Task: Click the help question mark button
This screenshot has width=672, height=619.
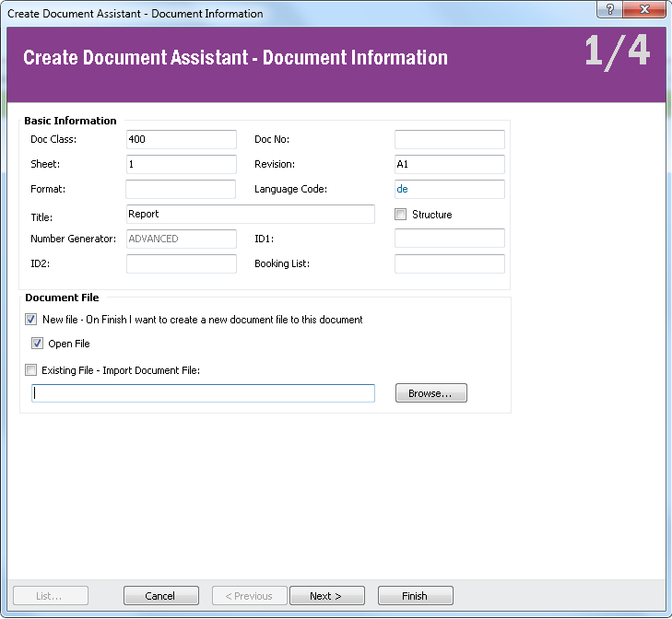Action: 609,10
